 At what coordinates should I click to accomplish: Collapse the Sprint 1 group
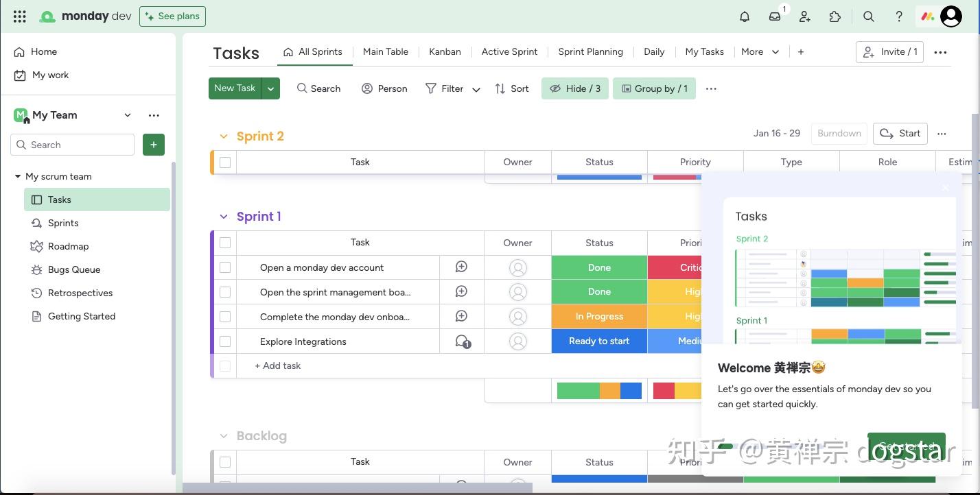[224, 217]
